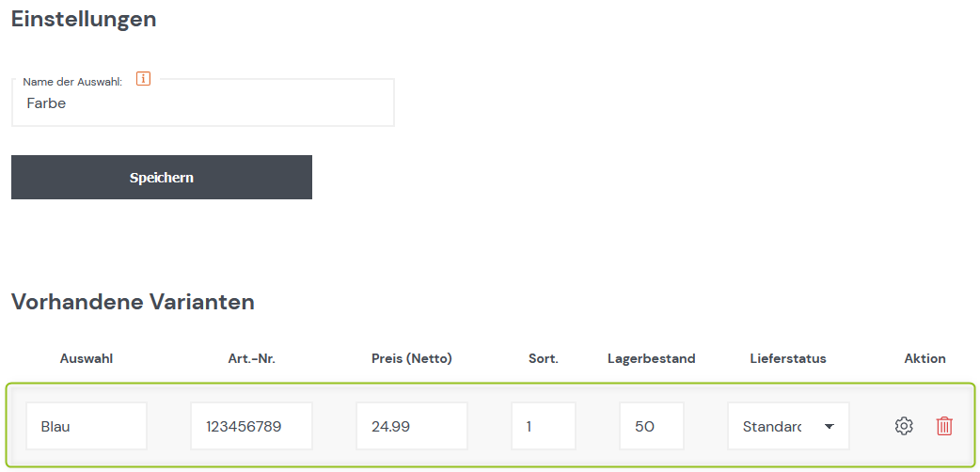Screen dimensions: 980x472
Task: Click the orange info icon next to Name der Auswahl
Action: [x=143, y=79]
